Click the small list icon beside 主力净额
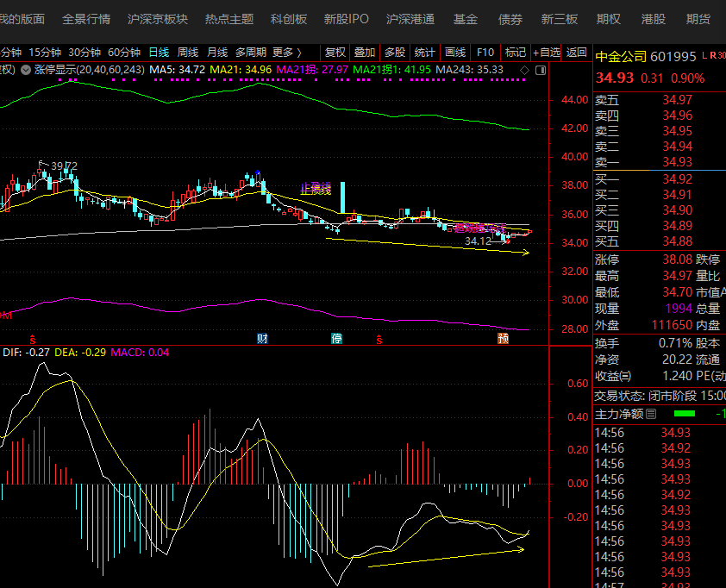 (x=651, y=414)
